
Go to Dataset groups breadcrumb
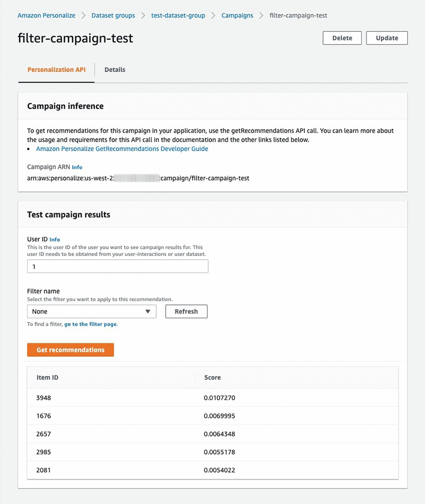pyautogui.click(x=113, y=15)
